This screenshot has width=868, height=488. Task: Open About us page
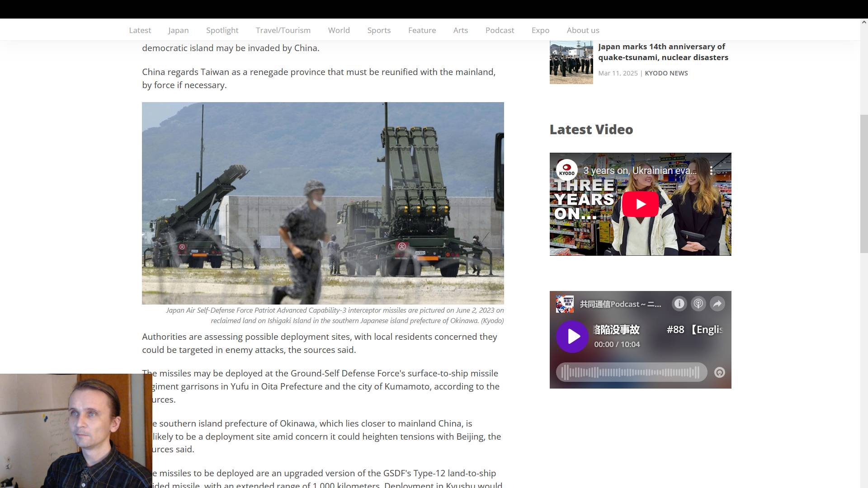583,30
